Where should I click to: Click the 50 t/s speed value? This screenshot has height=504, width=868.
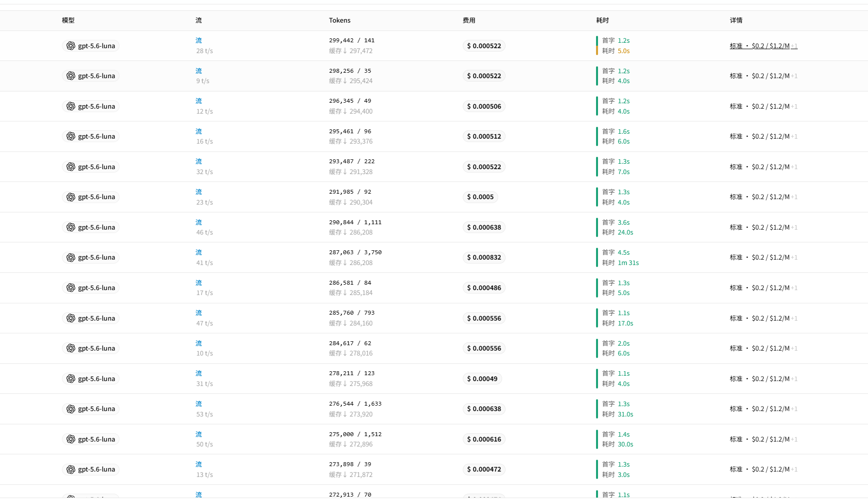click(x=205, y=444)
